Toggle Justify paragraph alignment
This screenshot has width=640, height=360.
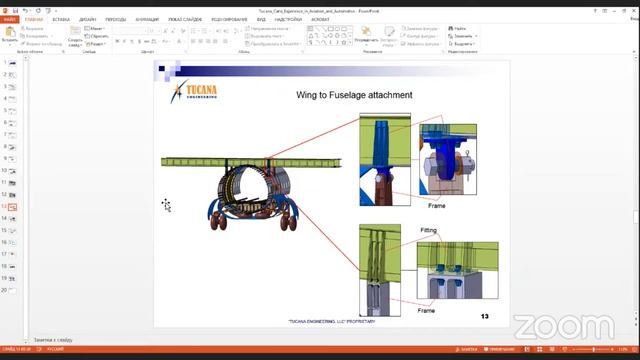click(215, 41)
